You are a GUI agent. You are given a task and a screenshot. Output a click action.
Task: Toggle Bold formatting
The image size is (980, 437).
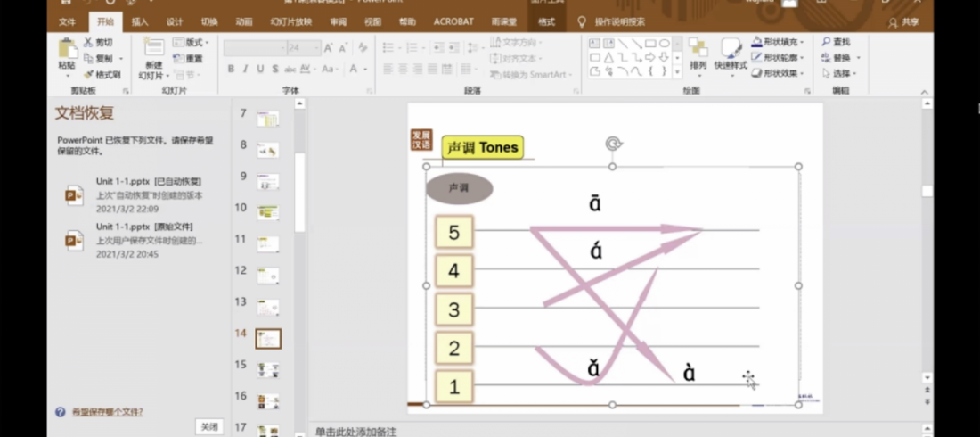tap(231, 69)
